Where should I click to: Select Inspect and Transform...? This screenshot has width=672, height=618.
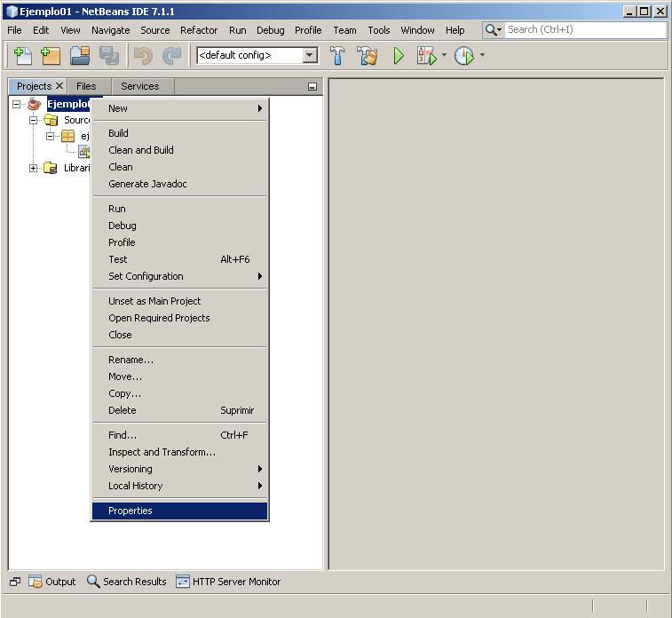tap(179, 452)
